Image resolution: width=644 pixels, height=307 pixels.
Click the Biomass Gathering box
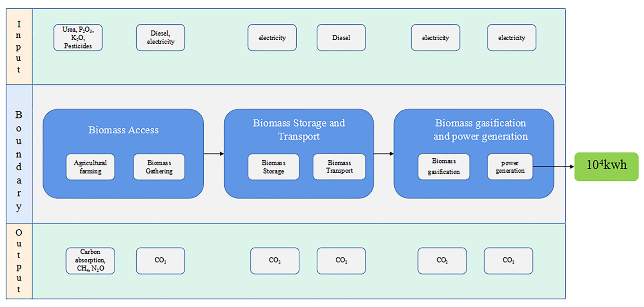coord(159,167)
